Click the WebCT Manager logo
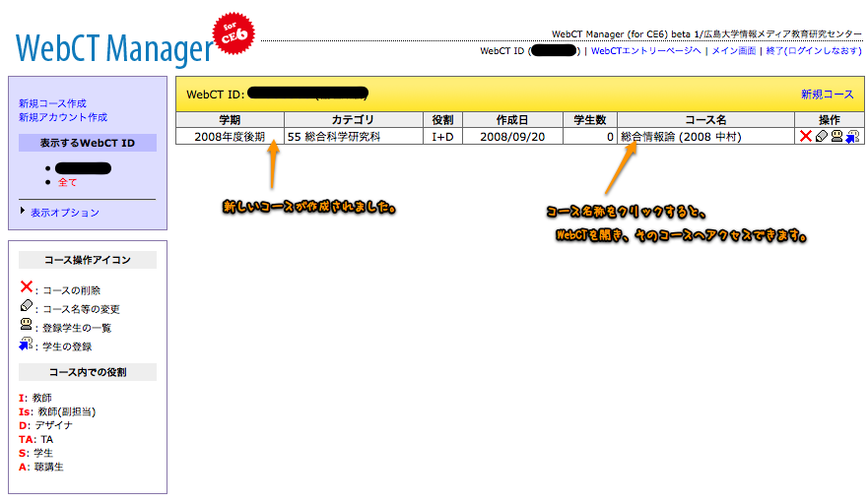 (114, 48)
